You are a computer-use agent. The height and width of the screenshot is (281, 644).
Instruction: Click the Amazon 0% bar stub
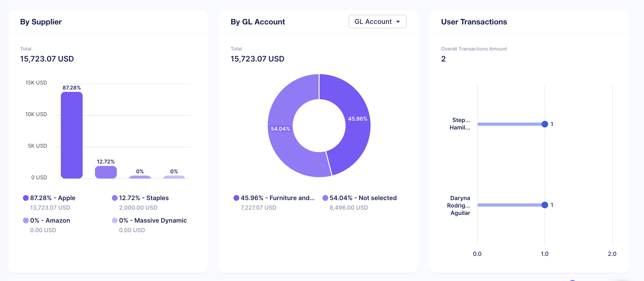coord(140,177)
